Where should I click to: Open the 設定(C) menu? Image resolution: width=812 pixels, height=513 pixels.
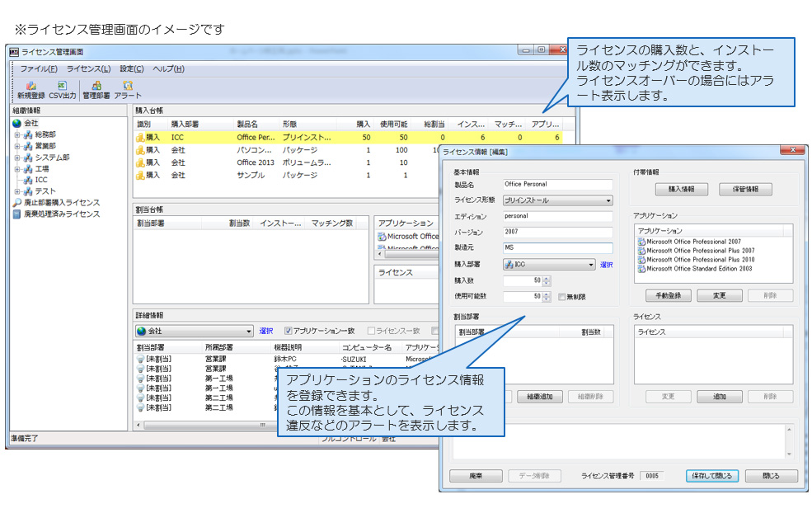132,69
